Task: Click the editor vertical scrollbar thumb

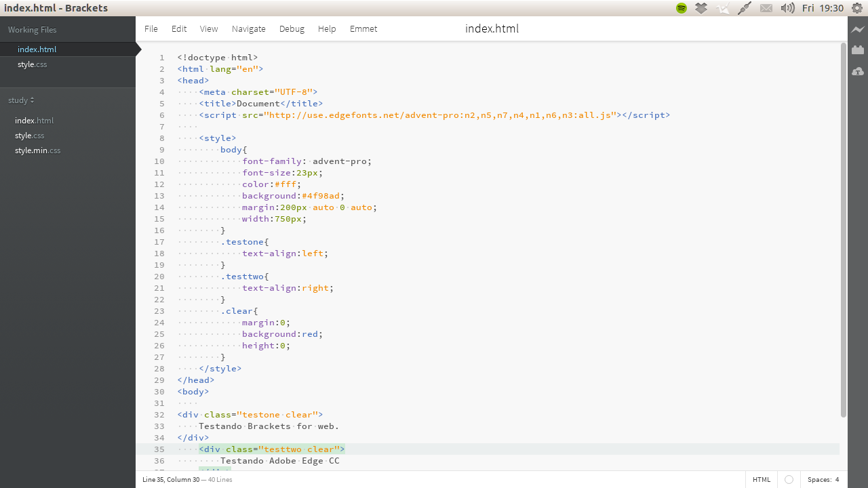Action: (844, 230)
